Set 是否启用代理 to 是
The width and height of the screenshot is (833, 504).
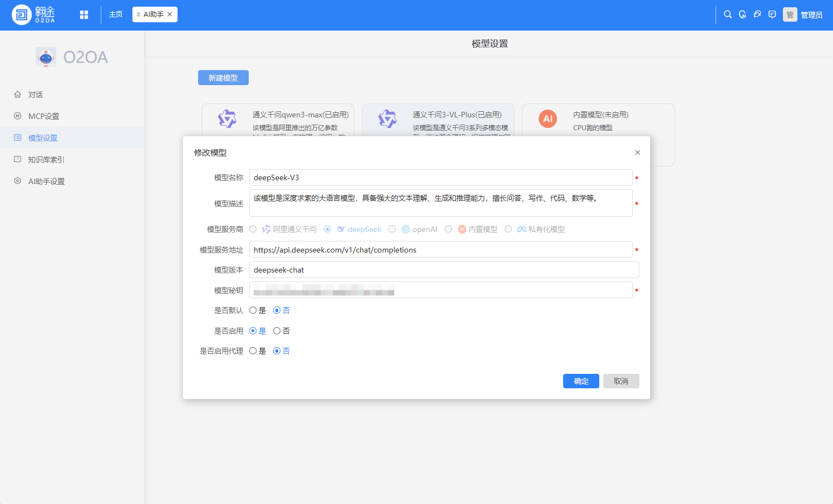coord(253,351)
